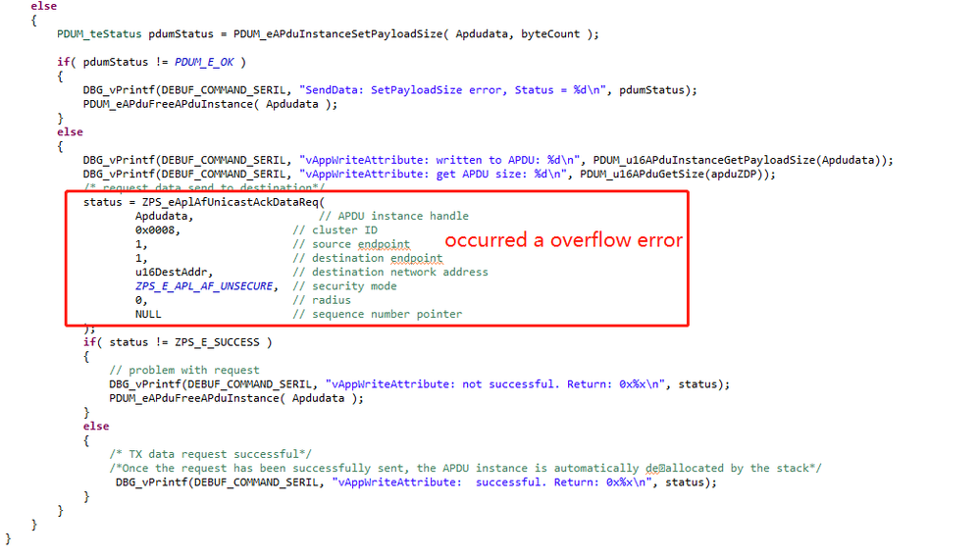980x557 pixels.
Task: Click the byteCount argument
Action: pyautogui.click(x=550, y=33)
